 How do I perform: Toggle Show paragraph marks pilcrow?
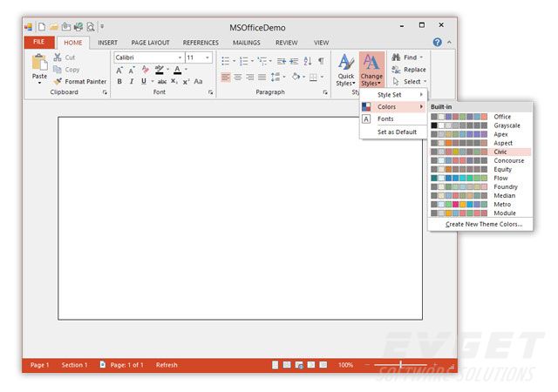(x=321, y=61)
